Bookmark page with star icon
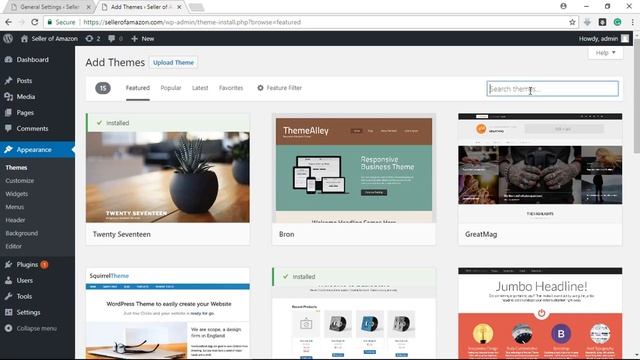640x360 pixels. [x=572, y=22]
